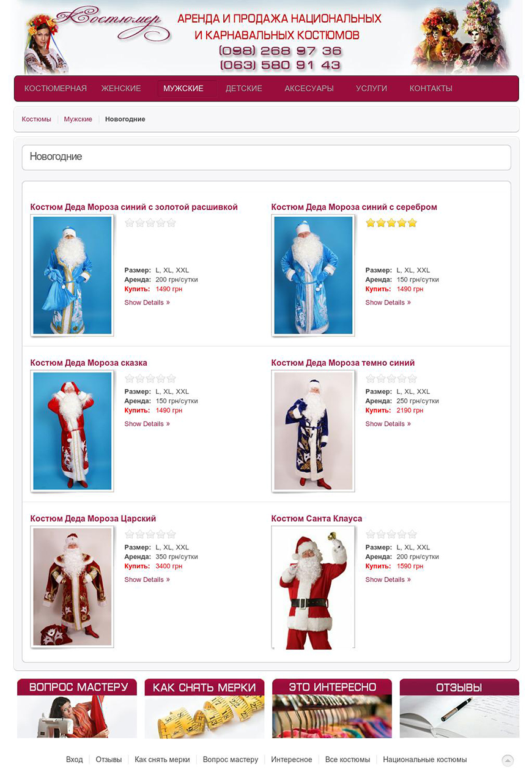Open the title link Костюм Деда Мороза Царский
Image resolution: width=532 pixels, height=772 pixels.
coord(93,518)
